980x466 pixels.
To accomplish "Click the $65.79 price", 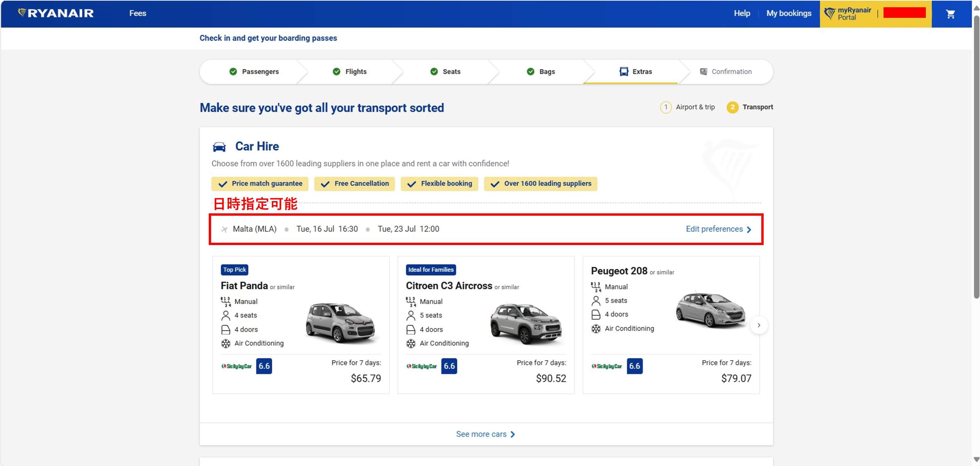I will 366,378.
